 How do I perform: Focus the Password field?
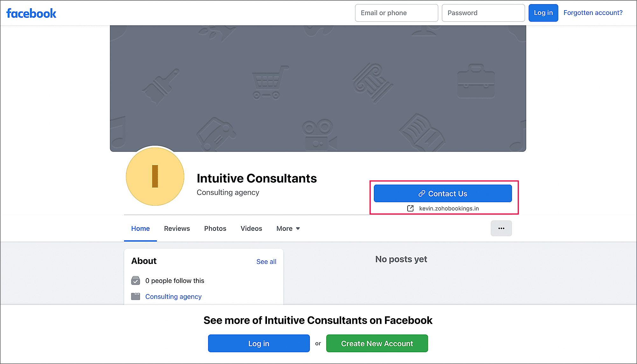tap(483, 13)
